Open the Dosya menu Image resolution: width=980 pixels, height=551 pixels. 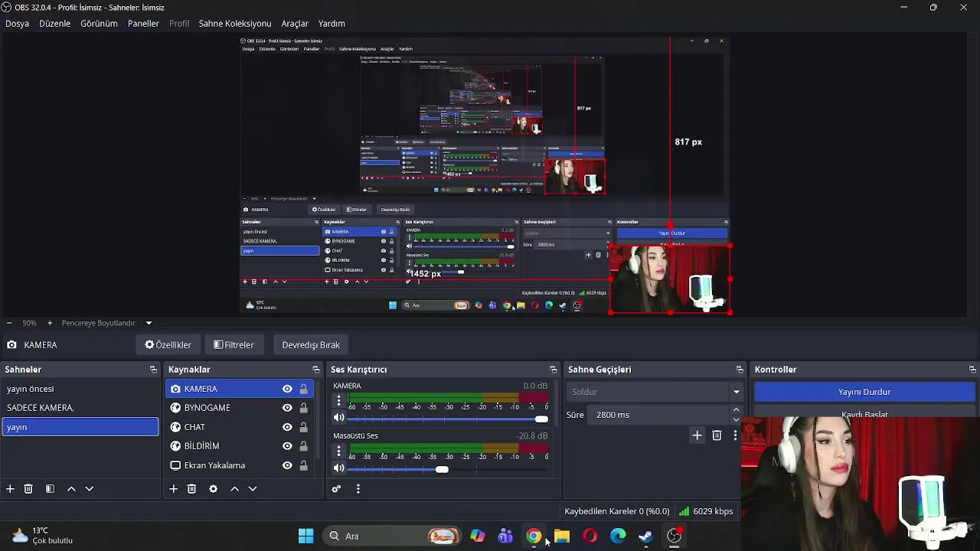pyautogui.click(x=17, y=24)
